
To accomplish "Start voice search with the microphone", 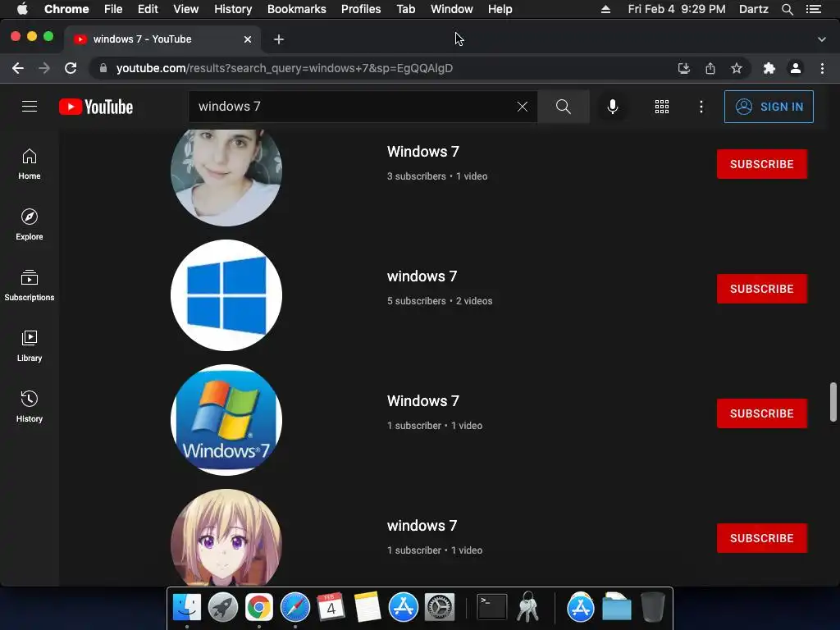I will tap(613, 107).
